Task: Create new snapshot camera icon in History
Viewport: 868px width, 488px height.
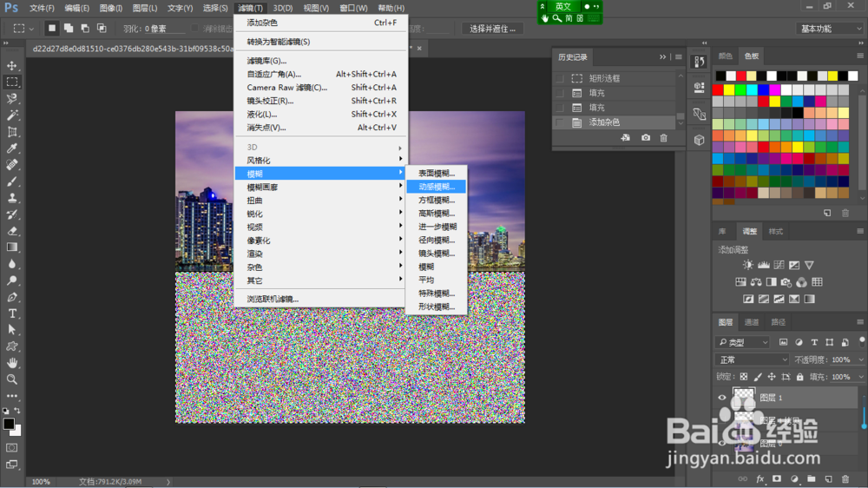Action: point(646,137)
